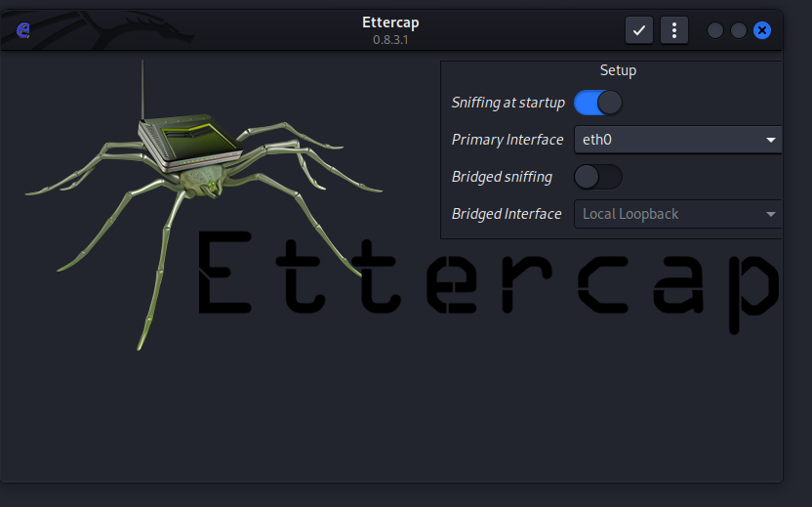
Task: Toggle Sniffing at startup switch
Action: click(598, 103)
